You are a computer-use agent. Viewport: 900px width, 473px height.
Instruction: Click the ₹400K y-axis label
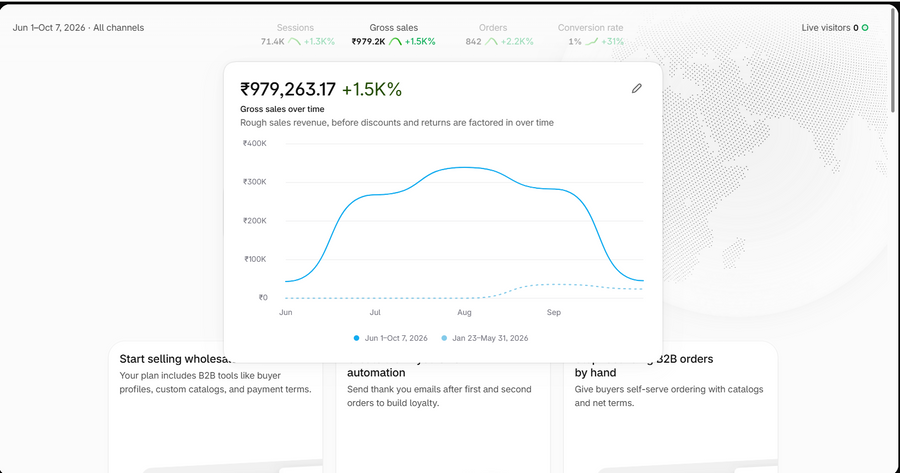(x=254, y=144)
